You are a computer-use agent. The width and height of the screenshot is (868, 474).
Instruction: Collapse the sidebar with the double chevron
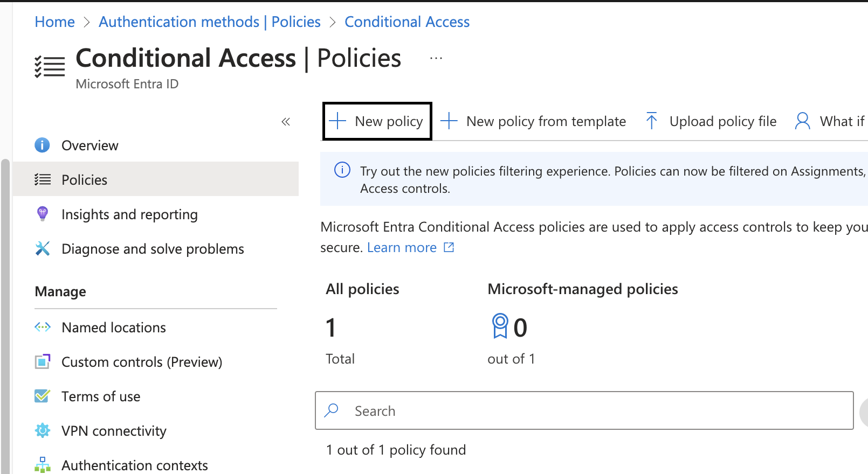coord(286,122)
